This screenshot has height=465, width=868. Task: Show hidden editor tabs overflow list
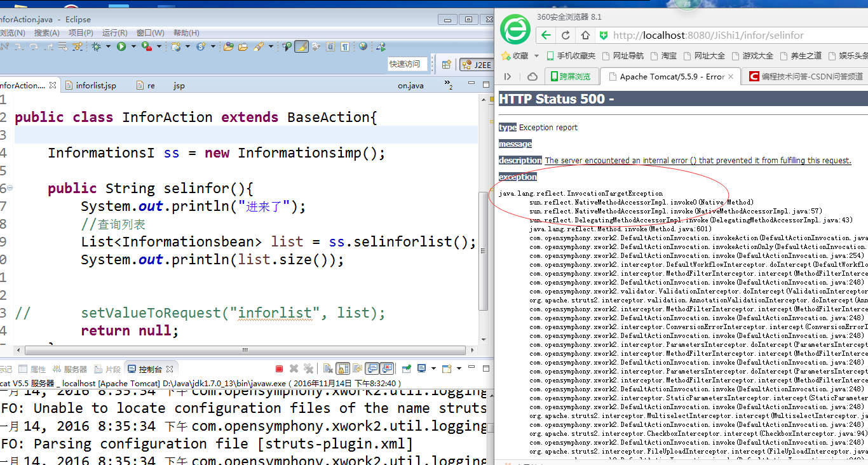tap(449, 84)
